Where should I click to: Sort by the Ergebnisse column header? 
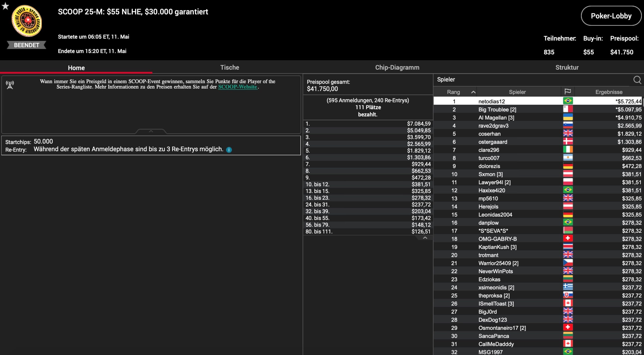click(609, 92)
